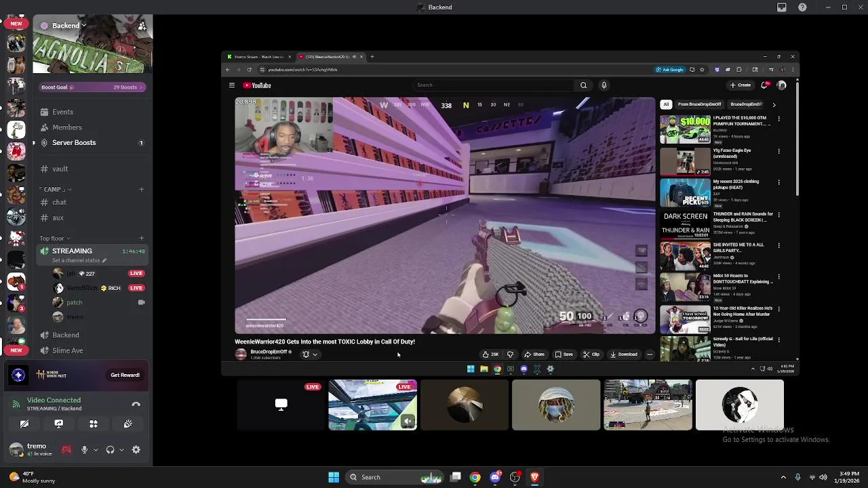Click the YouTube logo in the stream
The width and height of the screenshot is (868, 488).
pyautogui.click(x=257, y=85)
